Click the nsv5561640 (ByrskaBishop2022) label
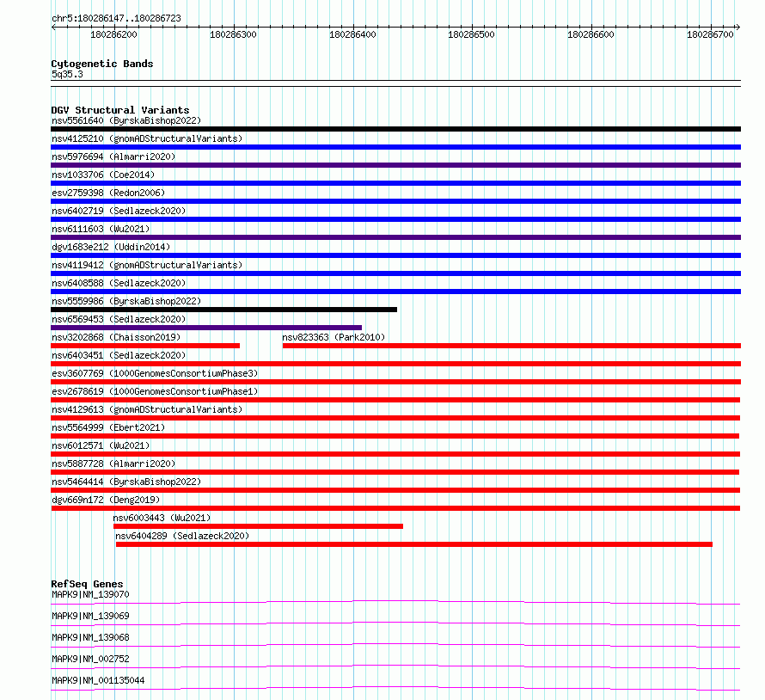The height and width of the screenshot is (700, 765). 126,120
